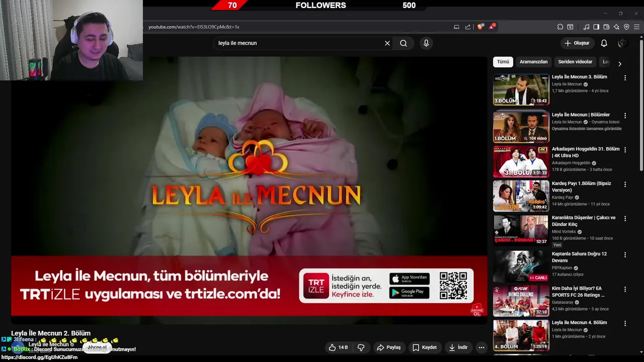Toggle the browser sidebar panel icon
The height and width of the screenshot is (362, 644).
(x=596, y=27)
